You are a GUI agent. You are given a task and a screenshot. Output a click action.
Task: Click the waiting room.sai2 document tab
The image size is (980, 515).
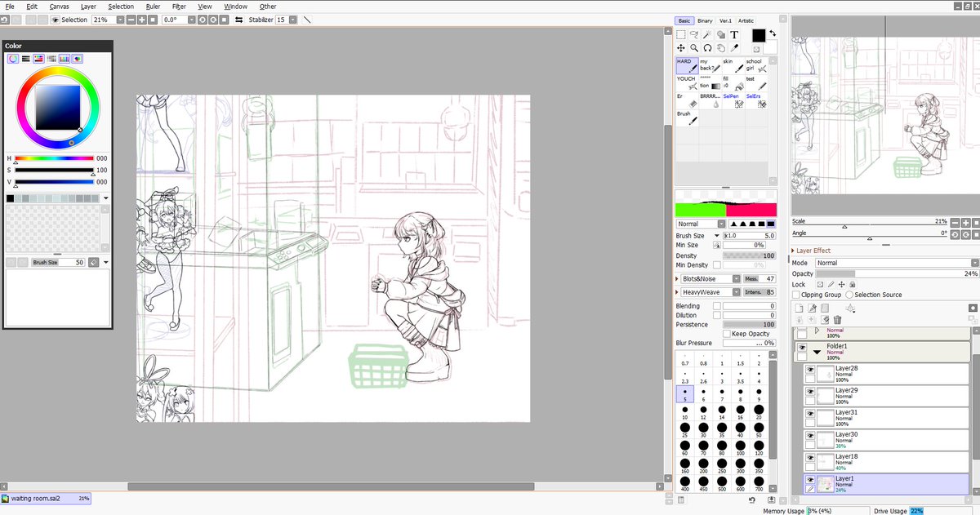point(47,498)
